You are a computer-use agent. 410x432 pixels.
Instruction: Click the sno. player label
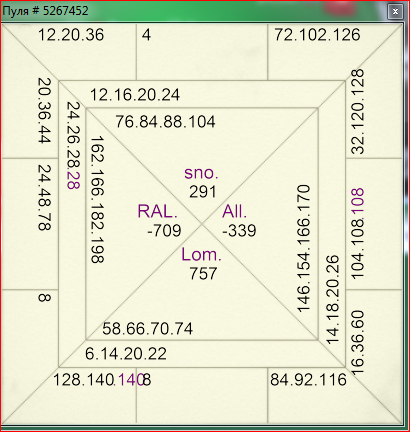pyautogui.click(x=201, y=173)
